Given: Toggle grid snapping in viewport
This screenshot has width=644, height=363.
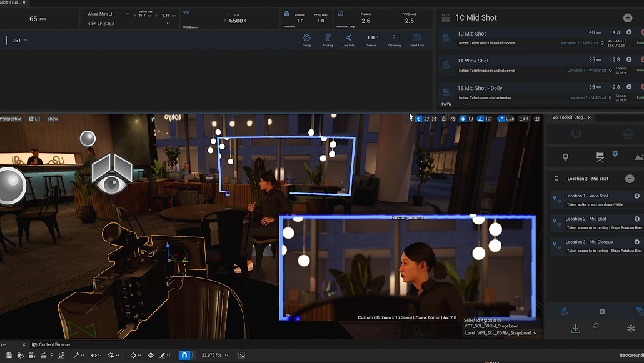Looking at the screenshot, I should (463, 119).
